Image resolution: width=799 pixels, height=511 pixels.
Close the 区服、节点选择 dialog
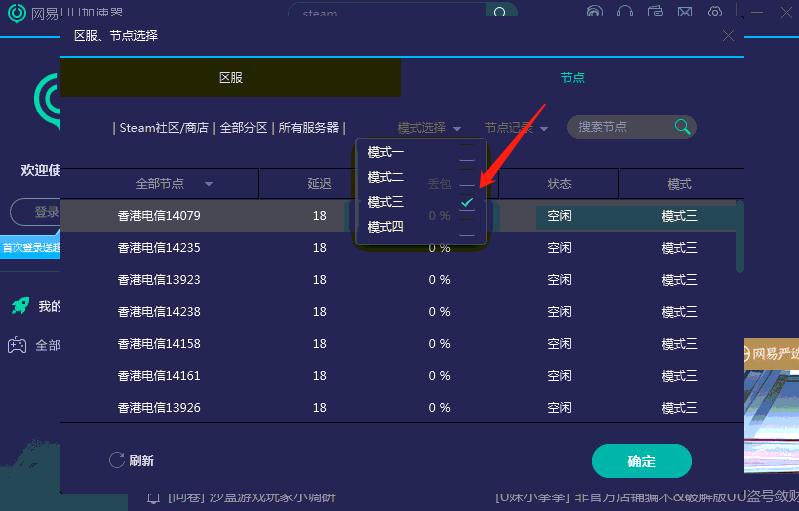click(x=728, y=36)
